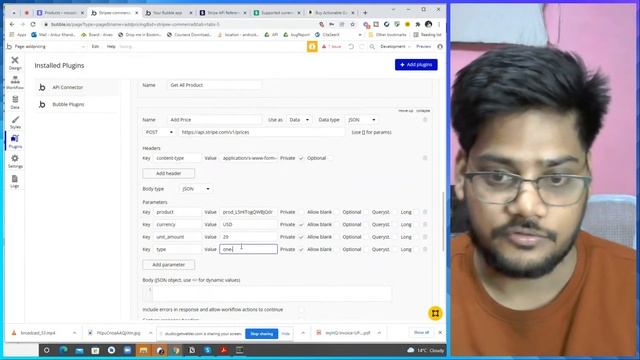Switch to the Your Bubble app tab

169,13
